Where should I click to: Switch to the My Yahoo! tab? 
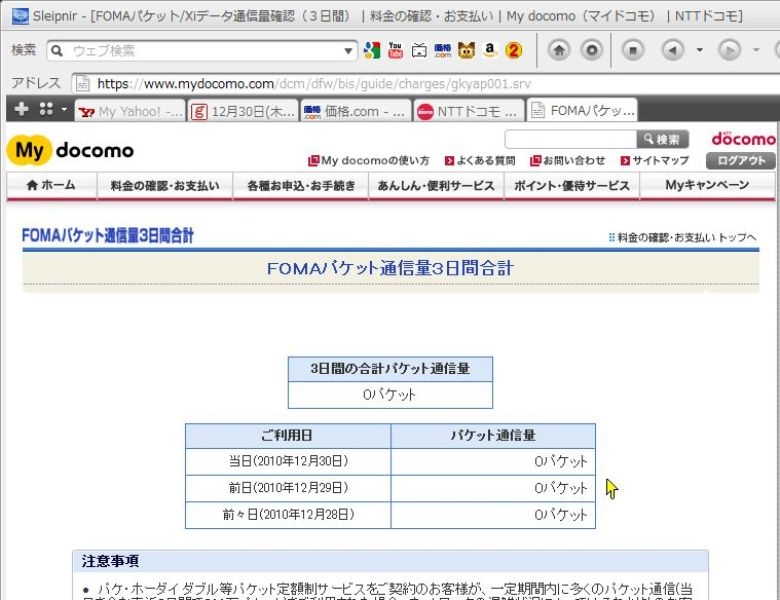130,111
